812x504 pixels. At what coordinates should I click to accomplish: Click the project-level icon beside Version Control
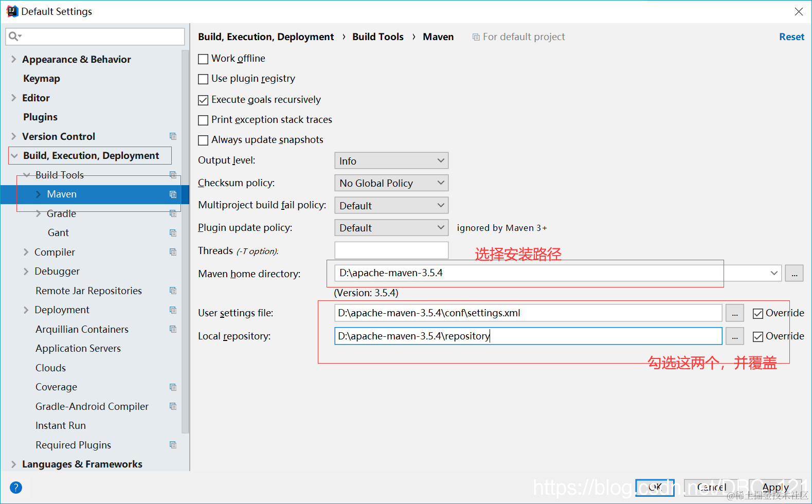click(x=173, y=136)
